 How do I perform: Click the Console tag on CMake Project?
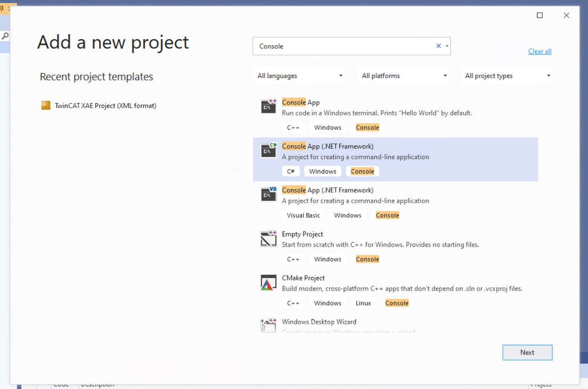[x=397, y=303]
